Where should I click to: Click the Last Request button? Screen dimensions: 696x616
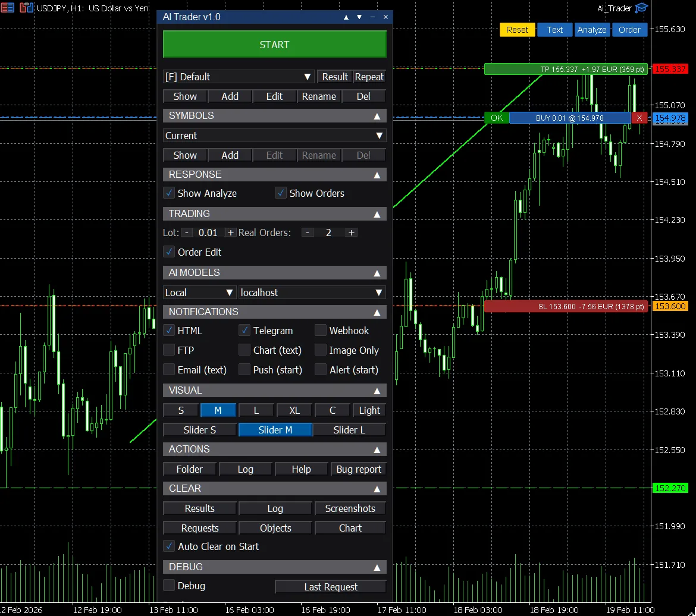click(331, 587)
